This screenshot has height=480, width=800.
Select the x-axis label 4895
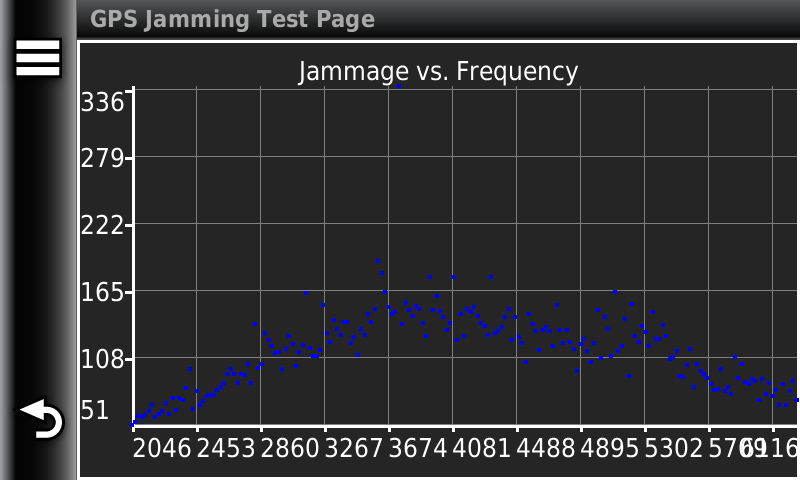coord(610,449)
